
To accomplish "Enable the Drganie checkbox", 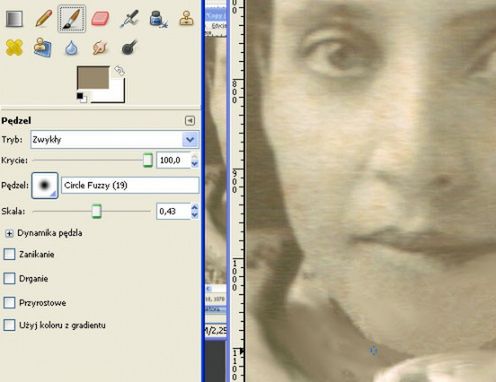I will click(x=9, y=278).
